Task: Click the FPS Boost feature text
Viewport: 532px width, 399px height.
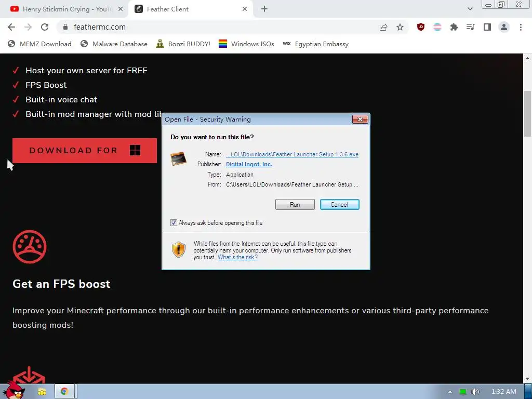Action: coord(46,85)
